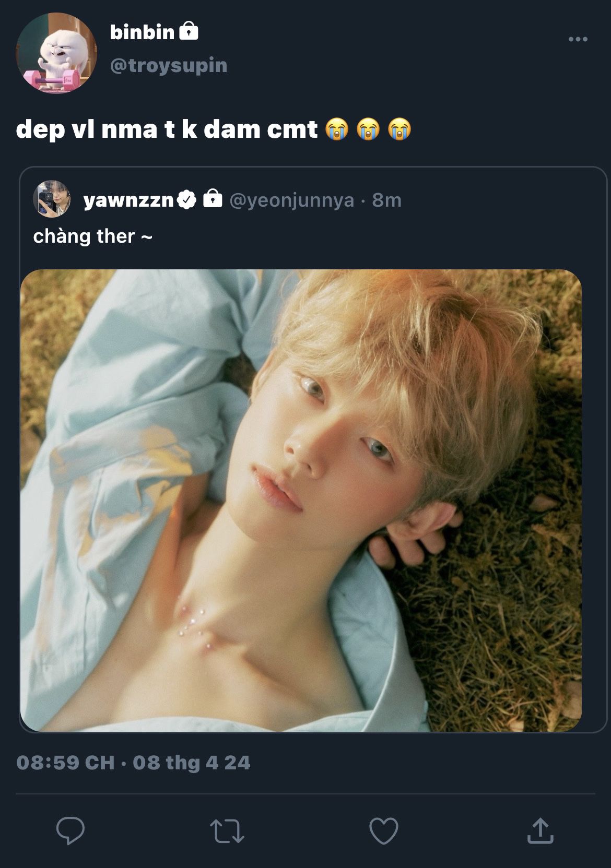
Task: Tap the yawnzzn display name
Action: (x=128, y=200)
